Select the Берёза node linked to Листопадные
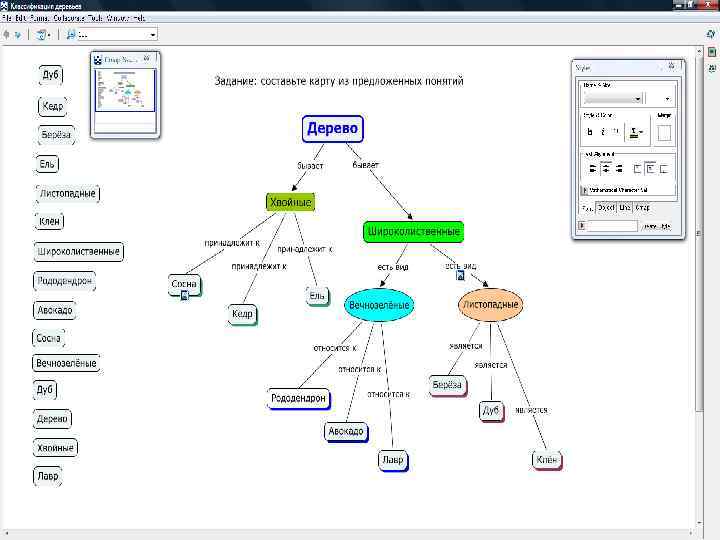Image resolution: width=720 pixels, height=540 pixels. point(447,385)
